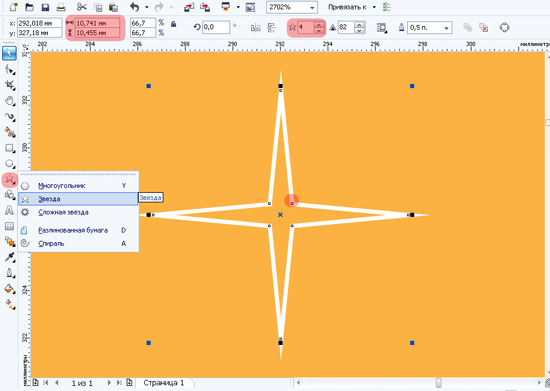The image size is (550, 391).
Task: Click the To Back of Layer icon
Action: (484, 28)
